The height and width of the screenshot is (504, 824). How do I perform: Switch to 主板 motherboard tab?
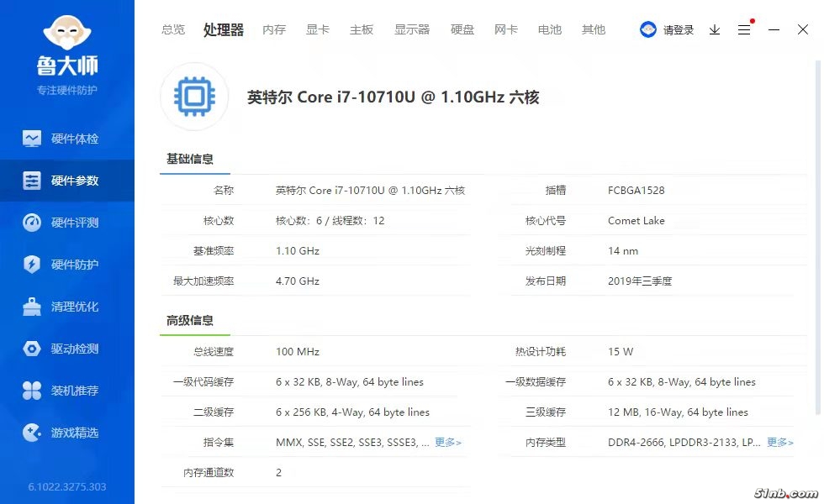[362, 29]
